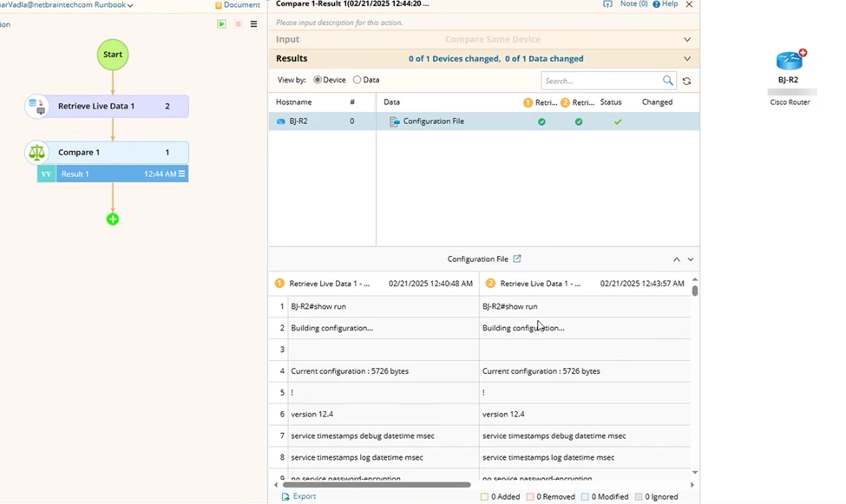The height and width of the screenshot is (504, 846).
Task: Click the Status green checkmark
Action: pos(618,122)
